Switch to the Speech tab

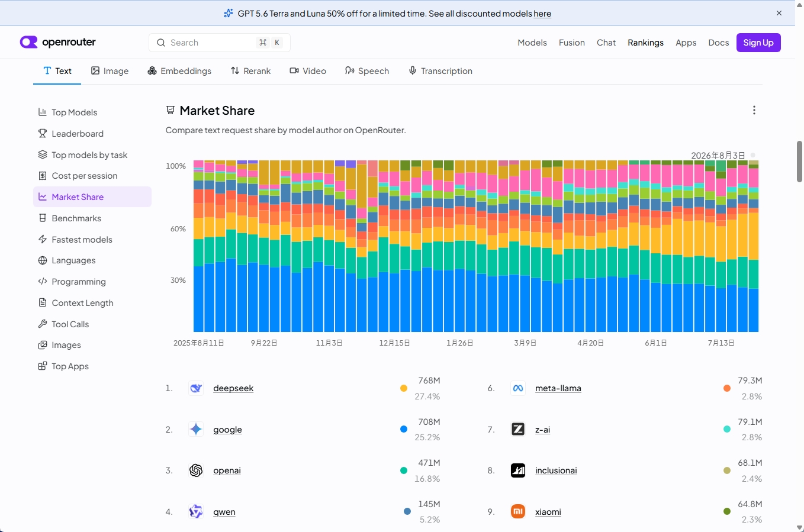click(367, 71)
